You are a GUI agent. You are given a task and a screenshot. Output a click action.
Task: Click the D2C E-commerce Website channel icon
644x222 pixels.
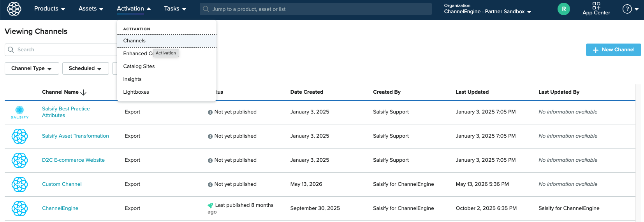click(x=19, y=160)
